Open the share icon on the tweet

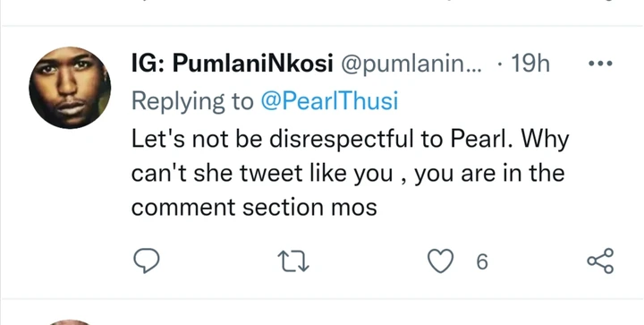600,261
